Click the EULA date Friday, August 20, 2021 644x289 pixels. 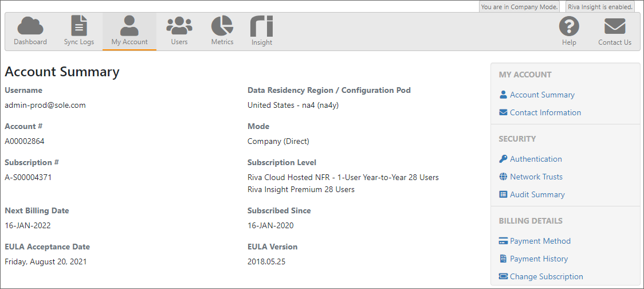[46, 262]
